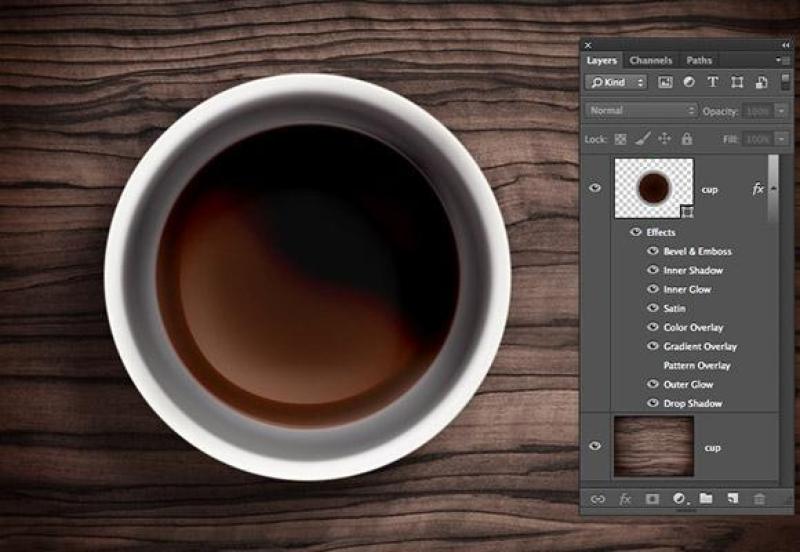Click the create new group folder icon
Image resolution: width=800 pixels, height=552 pixels.
706,498
